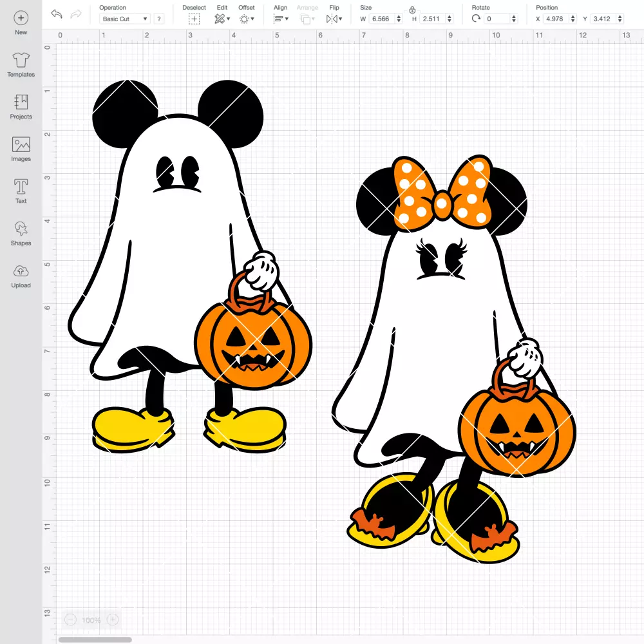Click the Operation help question mark
This screenshot has width=644, height=644.
(159, 19)
